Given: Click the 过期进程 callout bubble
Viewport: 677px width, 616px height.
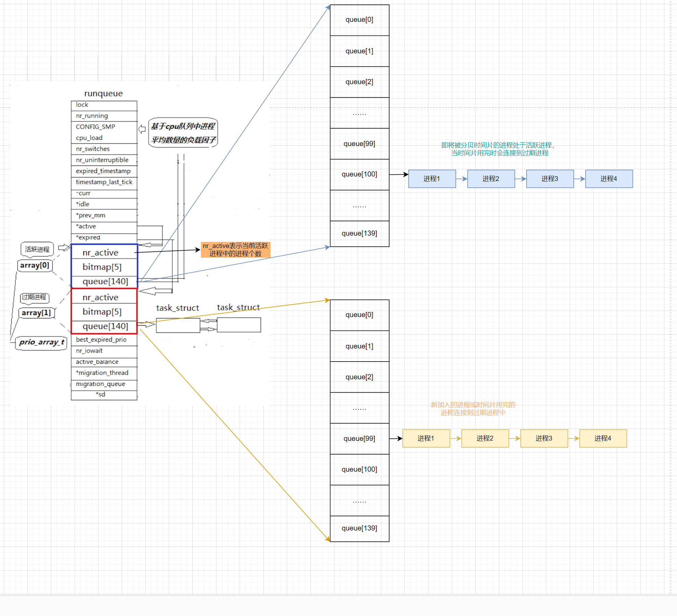Looking at the screenshot, I should tap(34, 297).
